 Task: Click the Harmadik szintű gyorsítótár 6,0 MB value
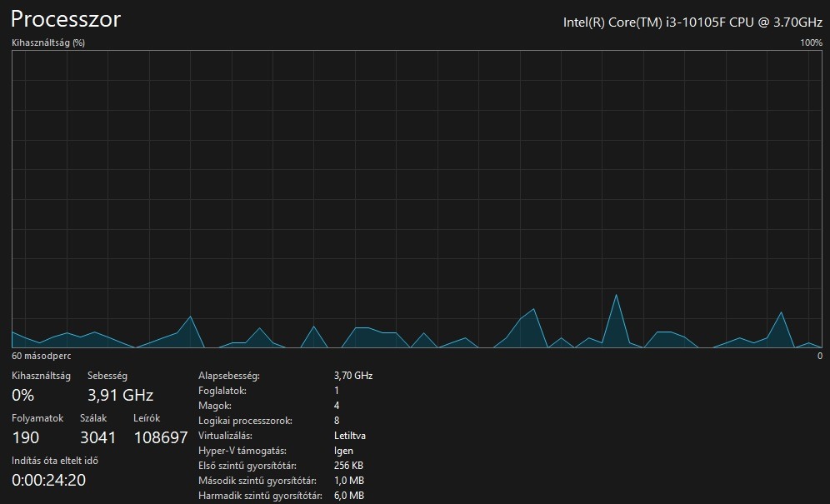pyautogui.click(x=349, y=496)
